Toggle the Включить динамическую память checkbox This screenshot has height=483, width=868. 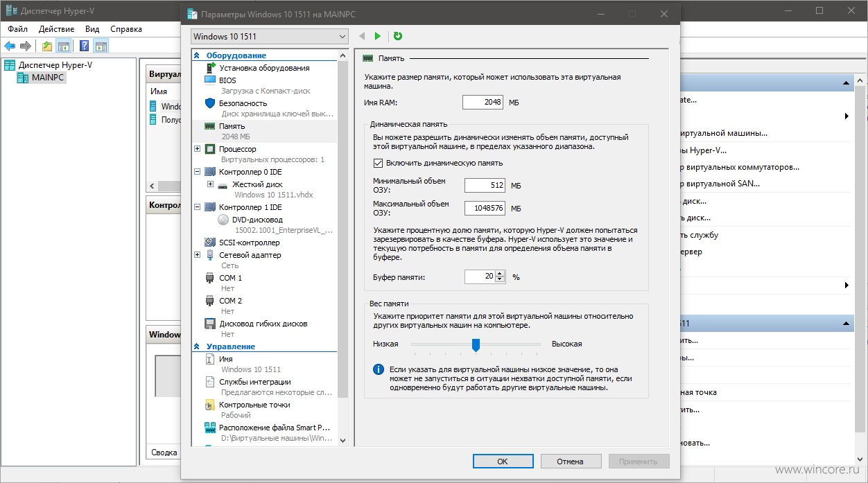378,163
